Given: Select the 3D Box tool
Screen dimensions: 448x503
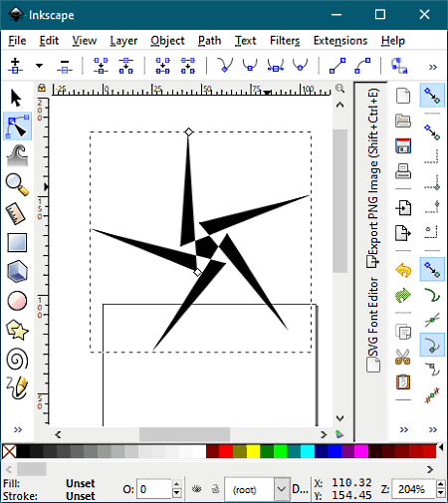Looking at the screenshot, I should point(17,272).
